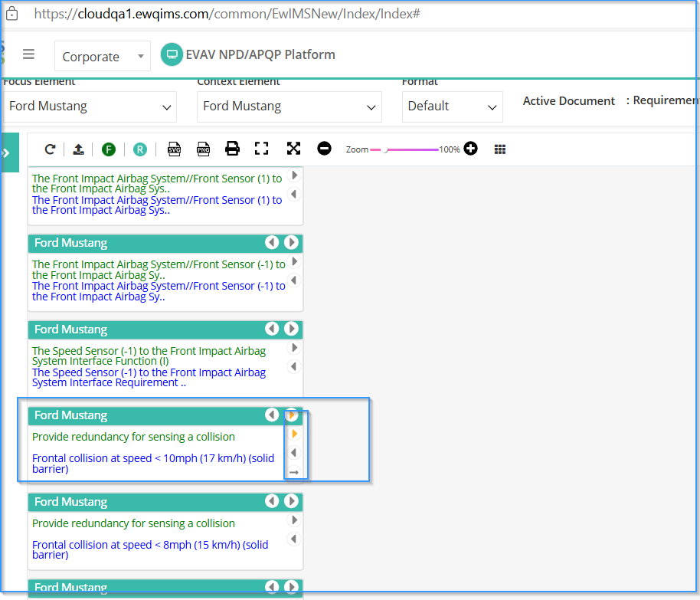The height and width of the screenshot is (600, 700).
Task: Export the diagram as SVG
Action: [x=174, y=149]
